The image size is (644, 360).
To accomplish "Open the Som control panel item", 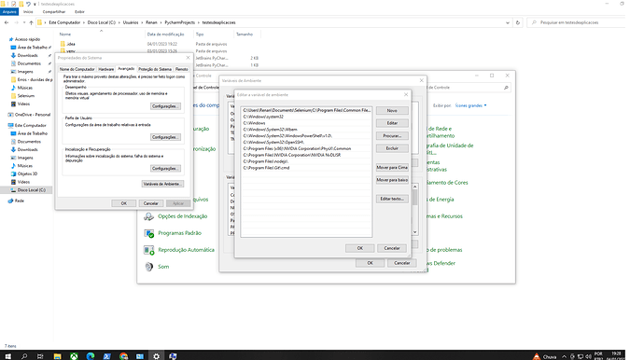I will coord(163,267).
